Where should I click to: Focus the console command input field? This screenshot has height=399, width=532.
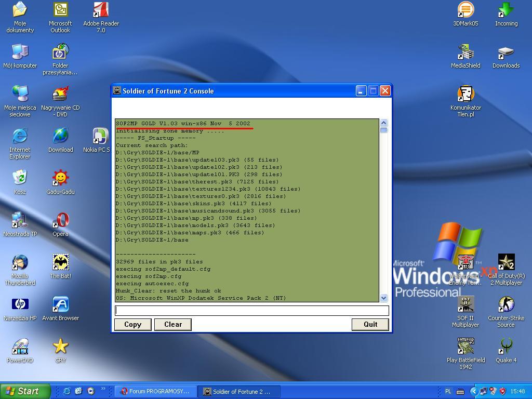tap(252, 311)
